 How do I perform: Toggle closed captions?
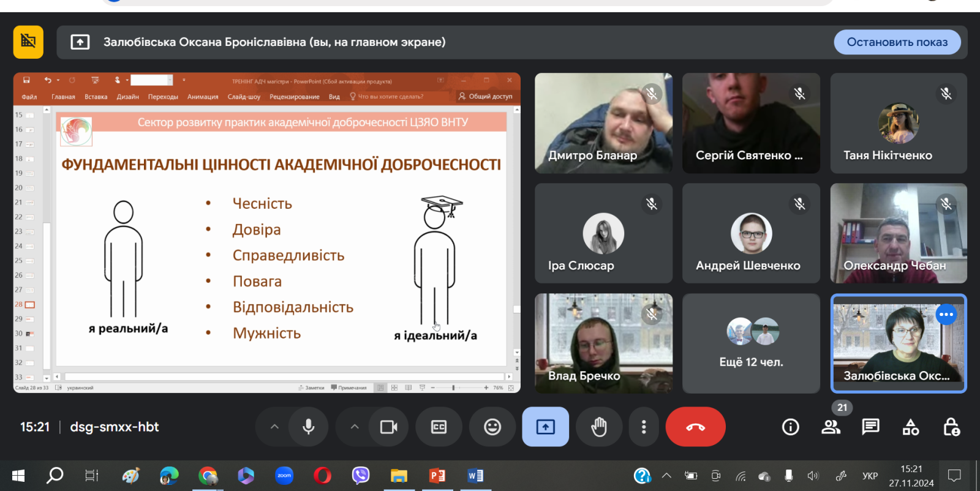[439, 427]
